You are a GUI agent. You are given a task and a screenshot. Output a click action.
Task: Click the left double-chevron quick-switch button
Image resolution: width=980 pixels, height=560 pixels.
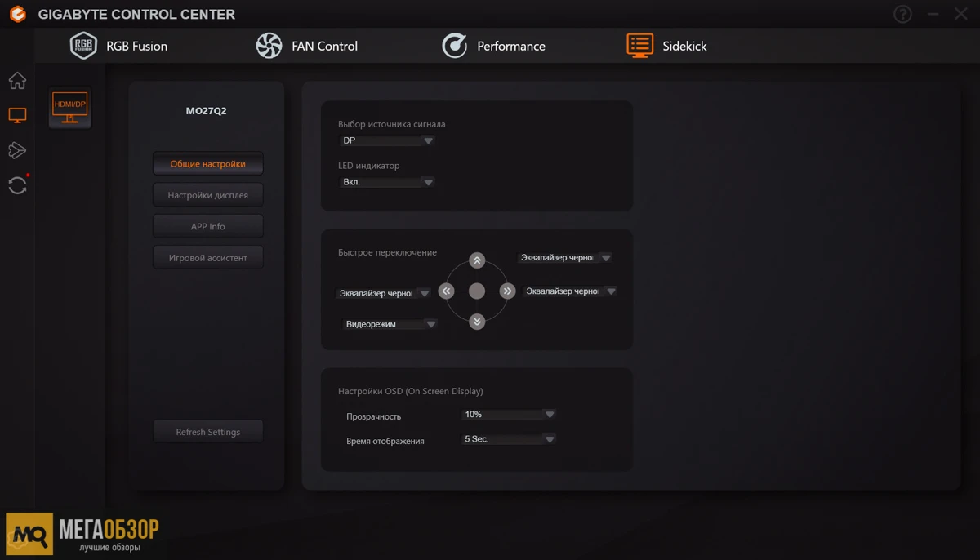tap(446, 291)
